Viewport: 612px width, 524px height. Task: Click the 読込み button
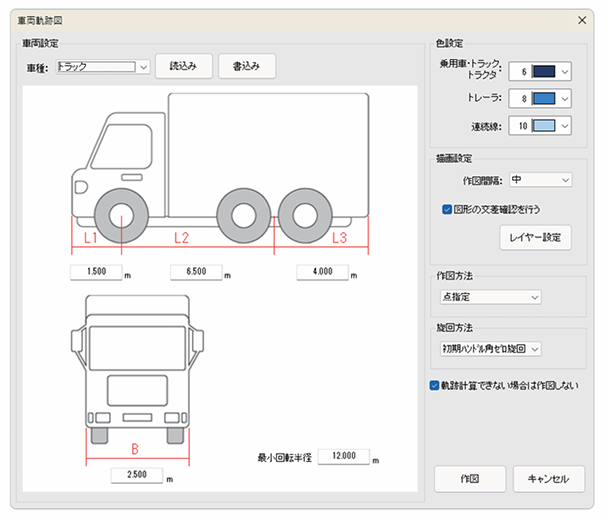click(183, 67)
